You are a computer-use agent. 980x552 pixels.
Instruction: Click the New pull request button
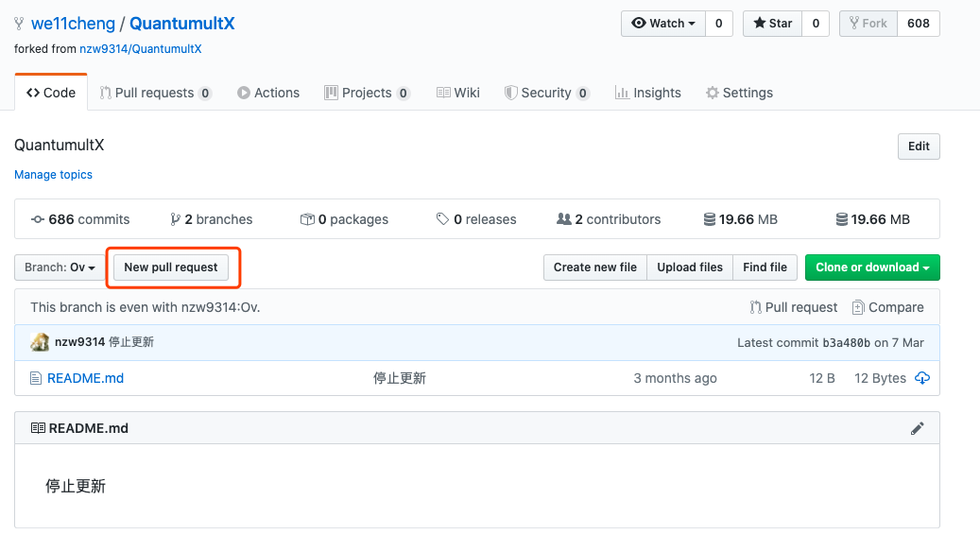click(171, 267)
